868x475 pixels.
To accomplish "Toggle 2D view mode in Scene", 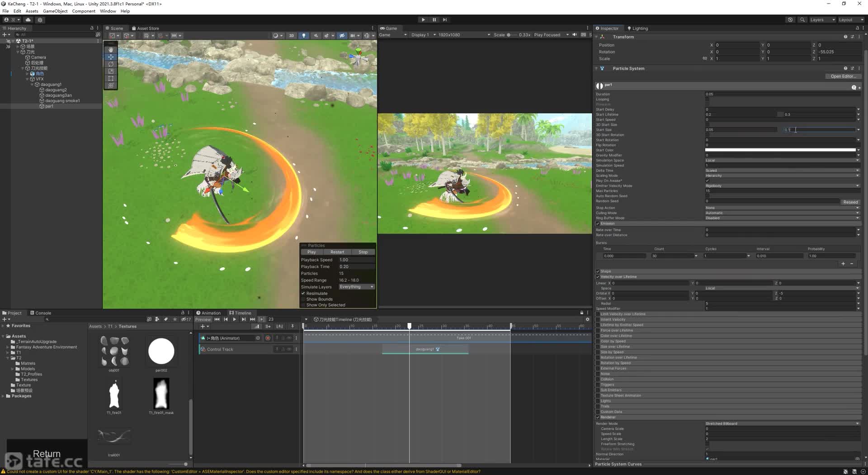I will (292, 35).
